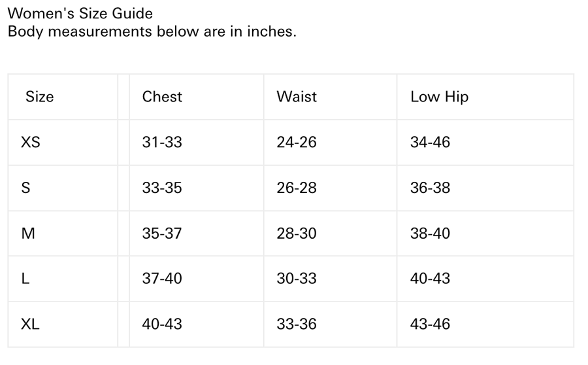Select the XS size row label

31,142
